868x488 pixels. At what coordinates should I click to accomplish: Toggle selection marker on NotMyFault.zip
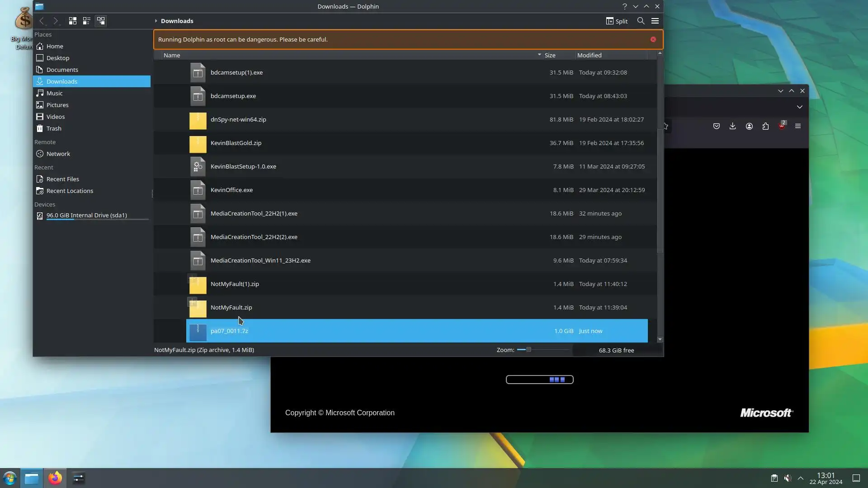click(193, 302)
